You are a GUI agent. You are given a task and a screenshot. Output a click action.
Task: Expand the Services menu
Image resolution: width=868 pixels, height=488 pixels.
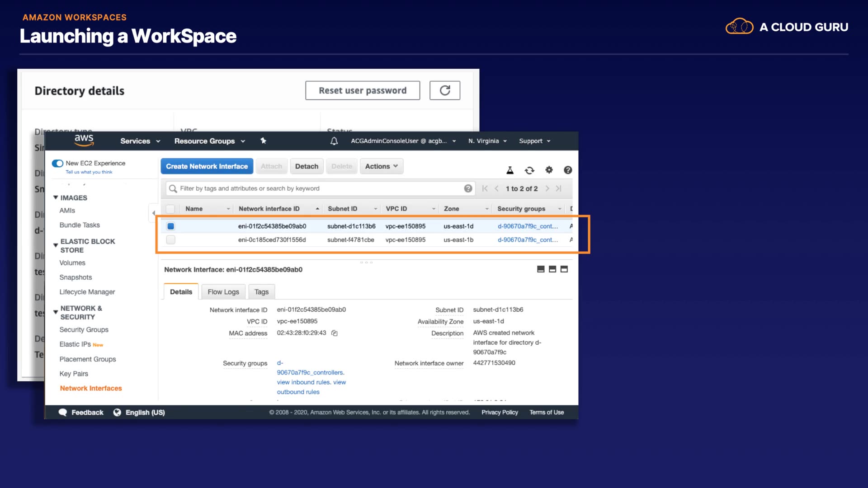coord(140,141)
